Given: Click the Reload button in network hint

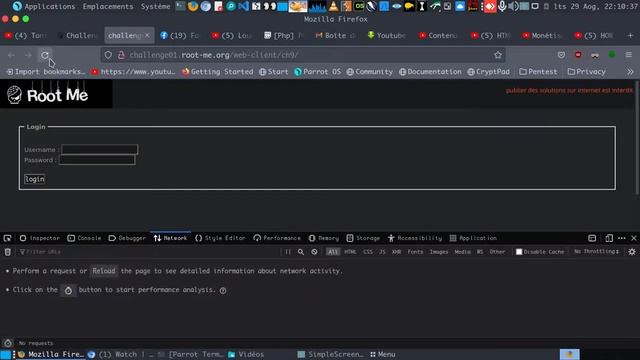Looking at the screenshot, I should coord(104,271).
